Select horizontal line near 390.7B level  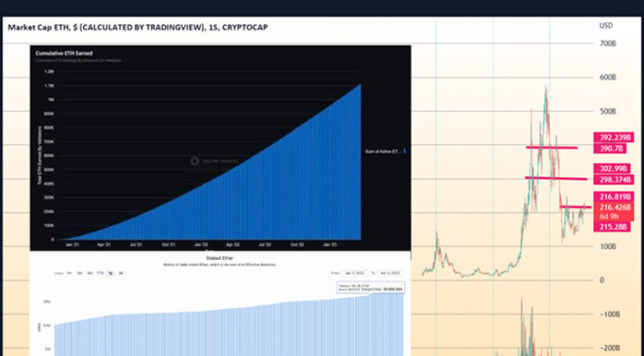coord(551,147)
